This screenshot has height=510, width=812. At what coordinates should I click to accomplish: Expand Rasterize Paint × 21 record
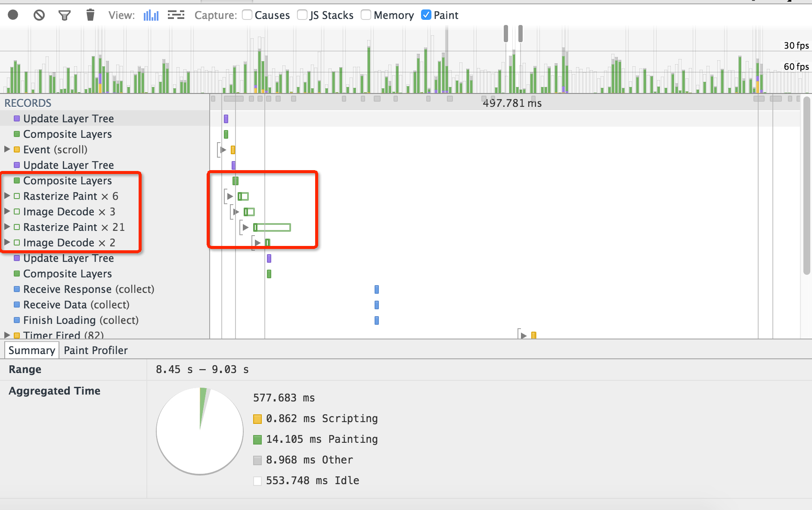[7, 227]
